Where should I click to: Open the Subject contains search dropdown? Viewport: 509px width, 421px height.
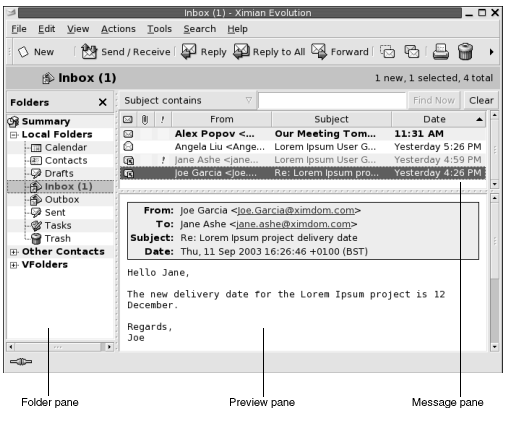tap(188, 100)
